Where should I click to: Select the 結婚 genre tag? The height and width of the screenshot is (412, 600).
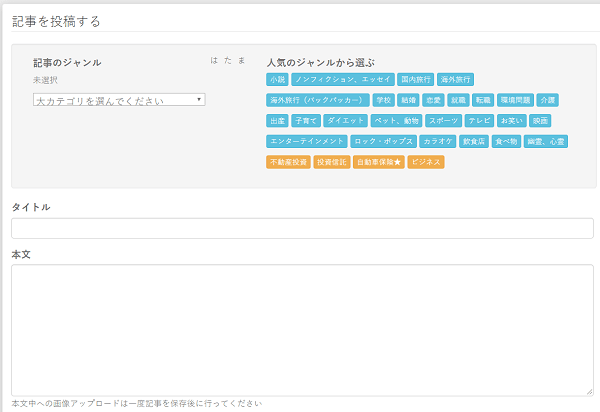408,100
